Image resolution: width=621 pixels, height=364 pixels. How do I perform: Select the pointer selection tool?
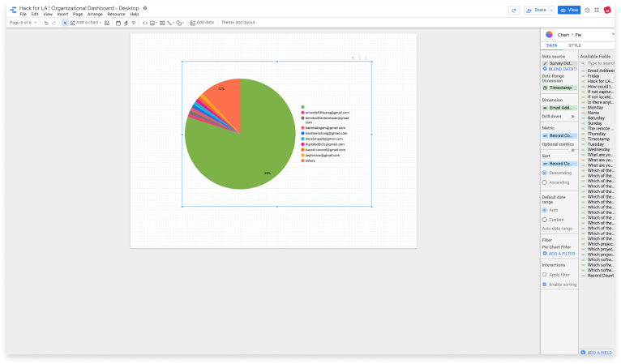(65, 23)
